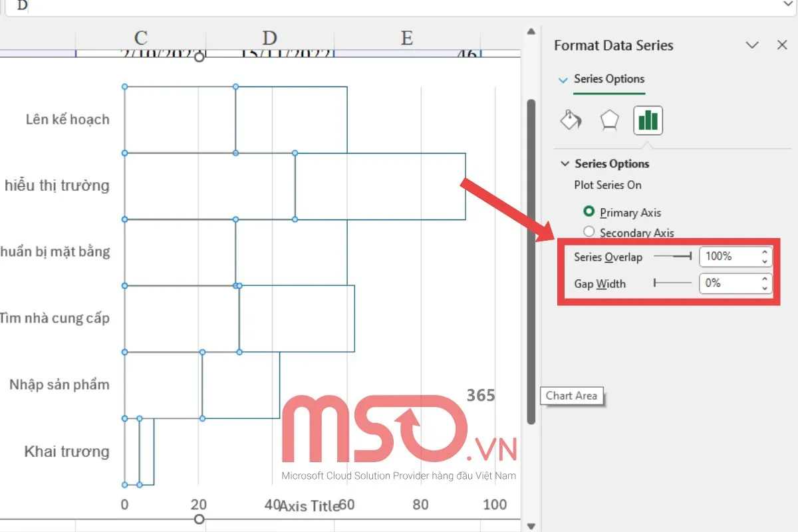This screenshot has width=798, height=532.
Task: Decrease Gap Width with the down stepper arrow
Action: pos(765,287)
